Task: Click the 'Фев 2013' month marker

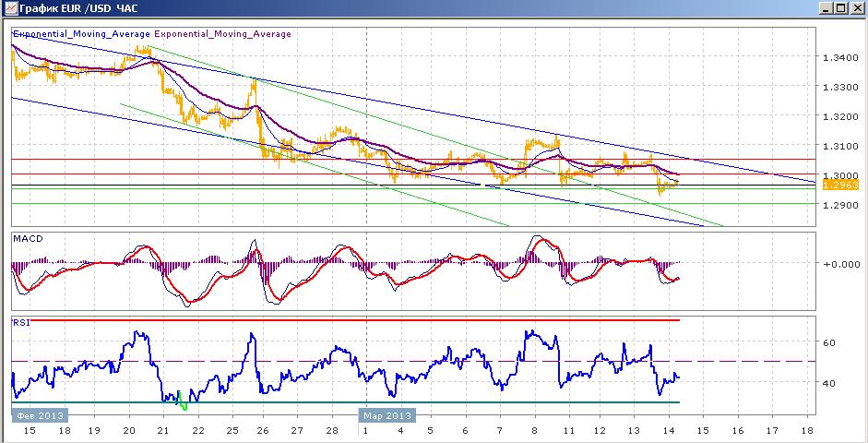Action: (x=40, y=415)
